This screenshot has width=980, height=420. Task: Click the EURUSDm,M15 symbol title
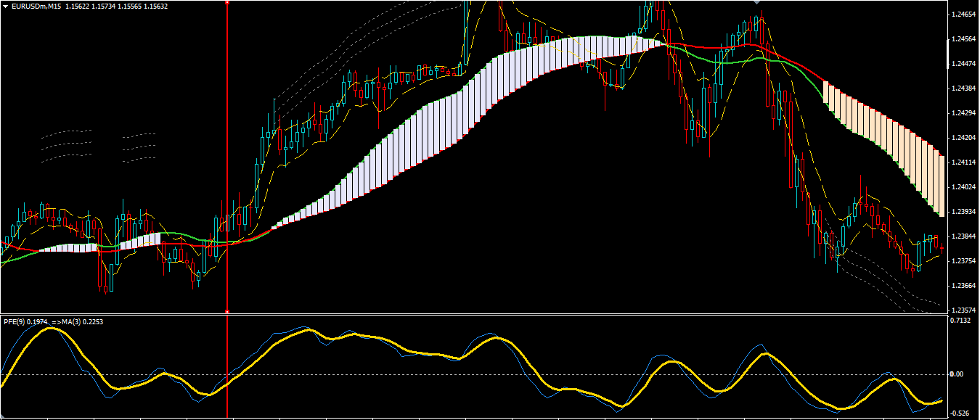tap(36, 6)
